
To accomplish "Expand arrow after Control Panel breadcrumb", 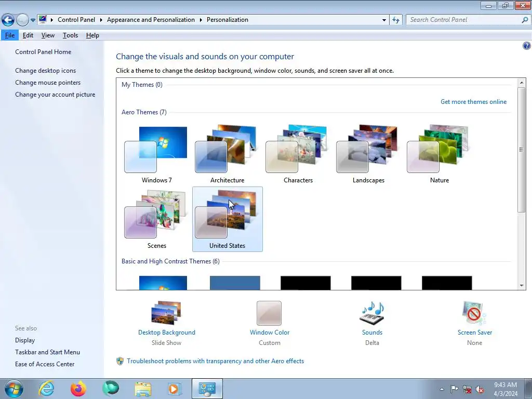I will [101, 20].
